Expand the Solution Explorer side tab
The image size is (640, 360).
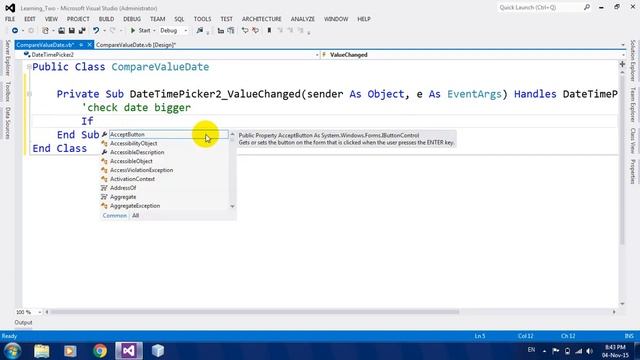[x=633, y=61]
